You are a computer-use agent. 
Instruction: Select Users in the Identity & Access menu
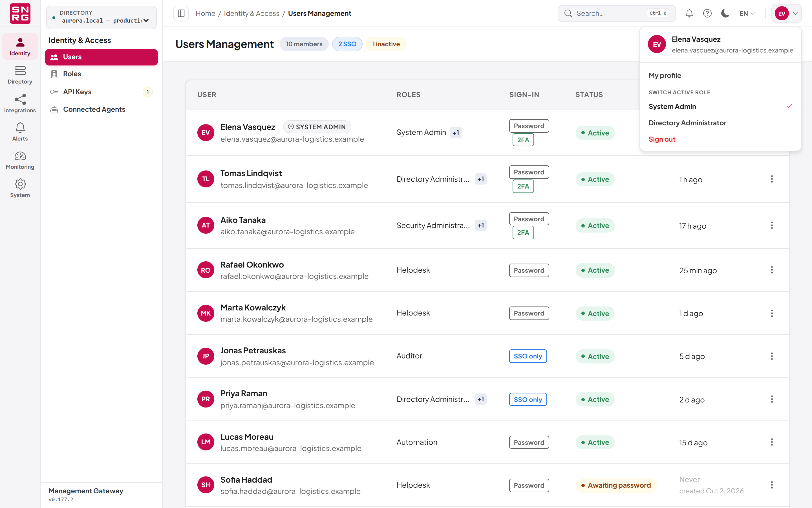point(101,57)
